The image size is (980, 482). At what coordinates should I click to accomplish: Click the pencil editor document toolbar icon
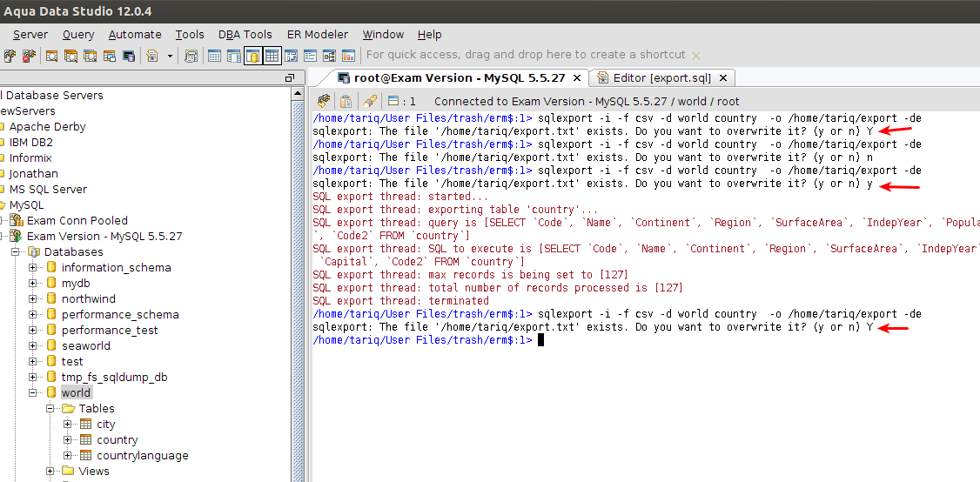152,56
